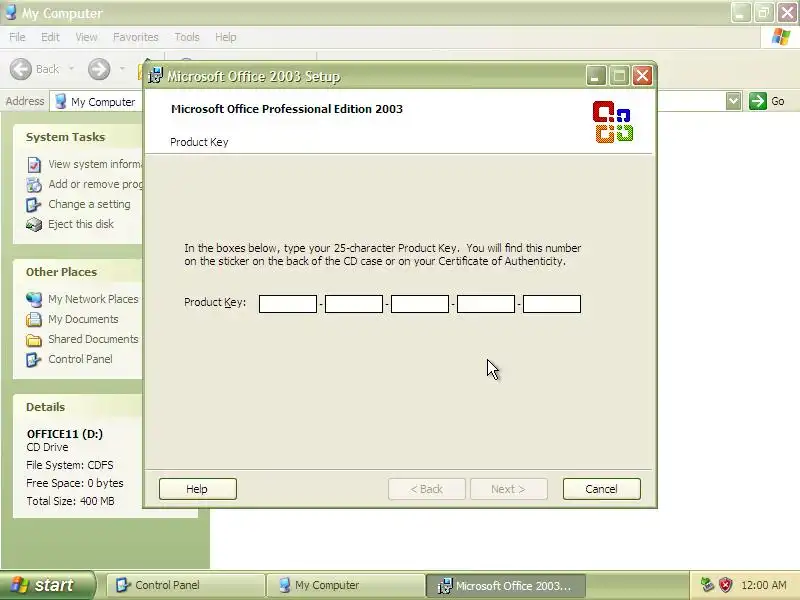This screenshot has height=600, width=800.
Task: Click the My Documents folder icon
Action: point(34,319)
